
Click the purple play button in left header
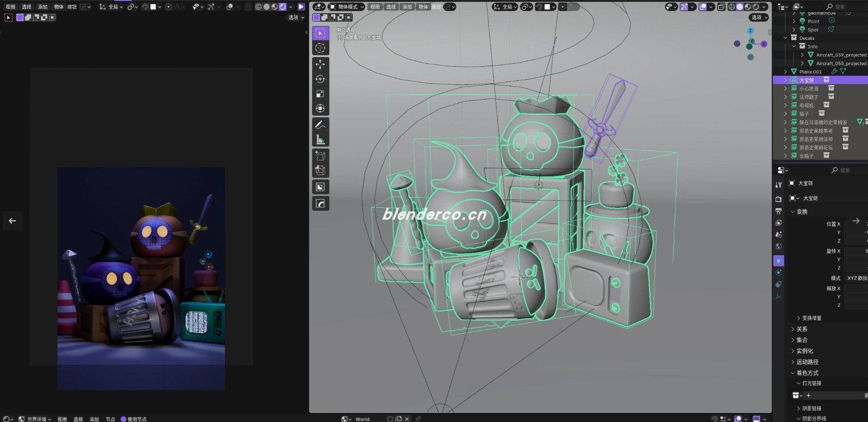[x=301, y=7]
